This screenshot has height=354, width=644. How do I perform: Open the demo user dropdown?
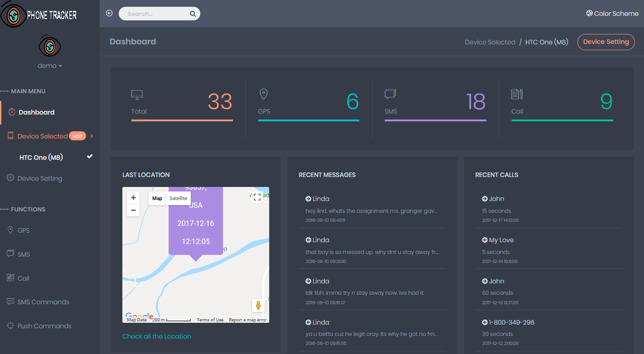coord(50,66)
